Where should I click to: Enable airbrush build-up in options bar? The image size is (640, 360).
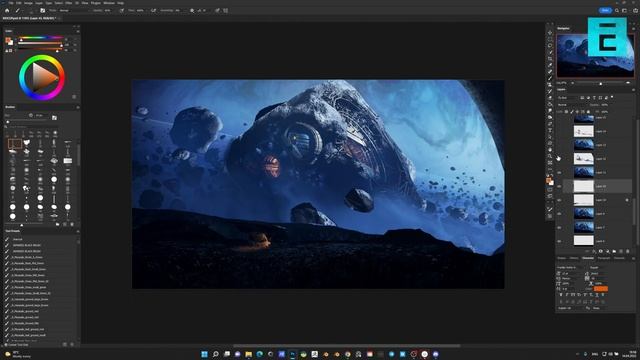click(153, 11)
